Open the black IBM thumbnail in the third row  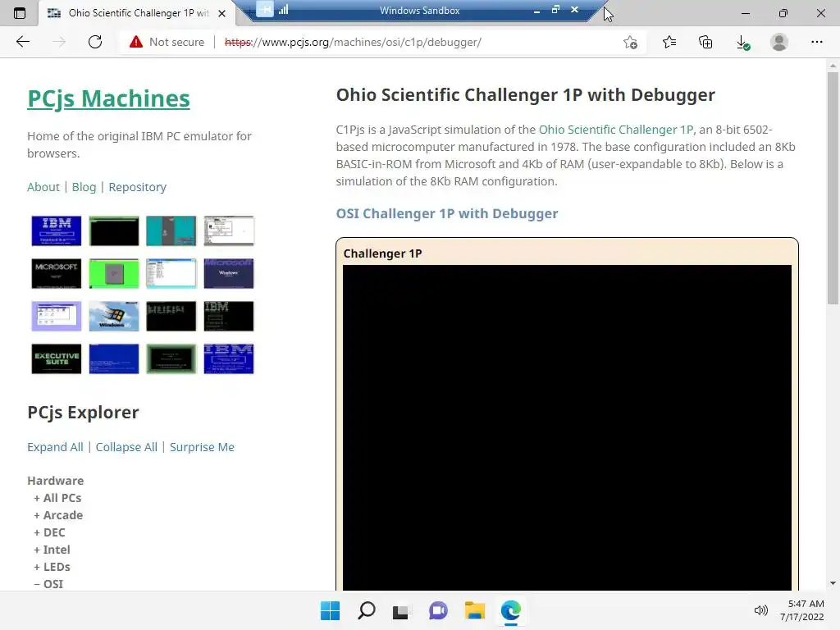228,316
